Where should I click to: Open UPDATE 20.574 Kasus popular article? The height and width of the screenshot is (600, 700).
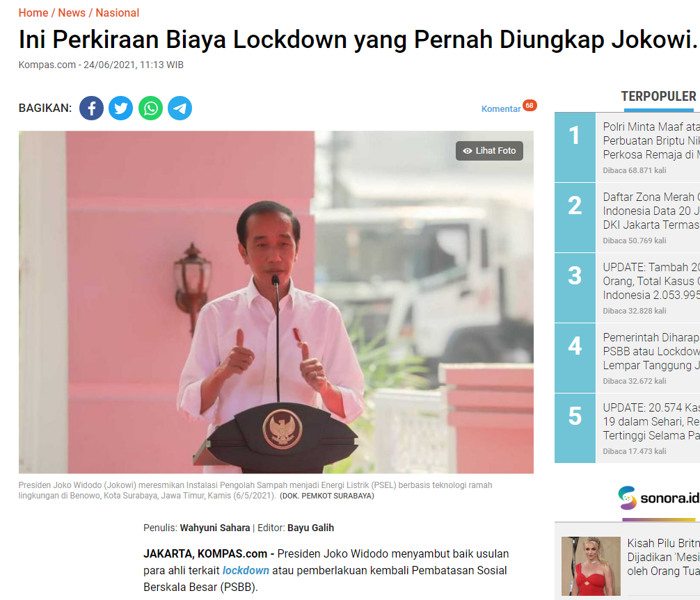[x=651, y=421]
